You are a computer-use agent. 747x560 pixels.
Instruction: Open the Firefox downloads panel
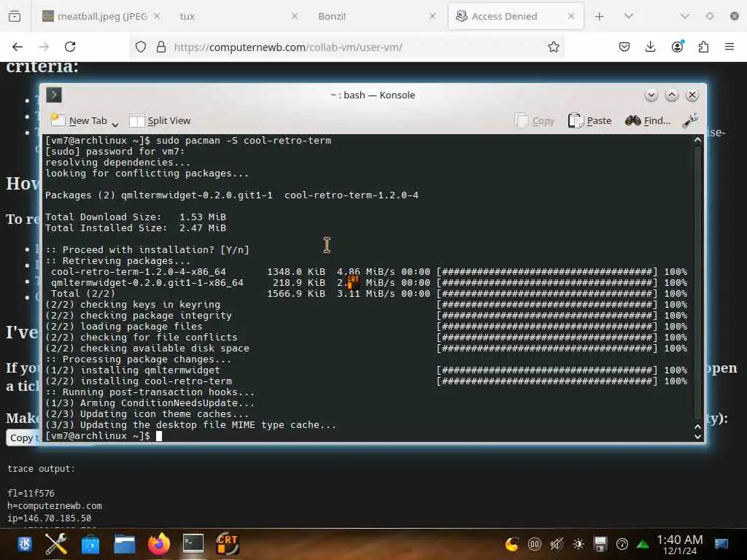click(x=650, y=47)
